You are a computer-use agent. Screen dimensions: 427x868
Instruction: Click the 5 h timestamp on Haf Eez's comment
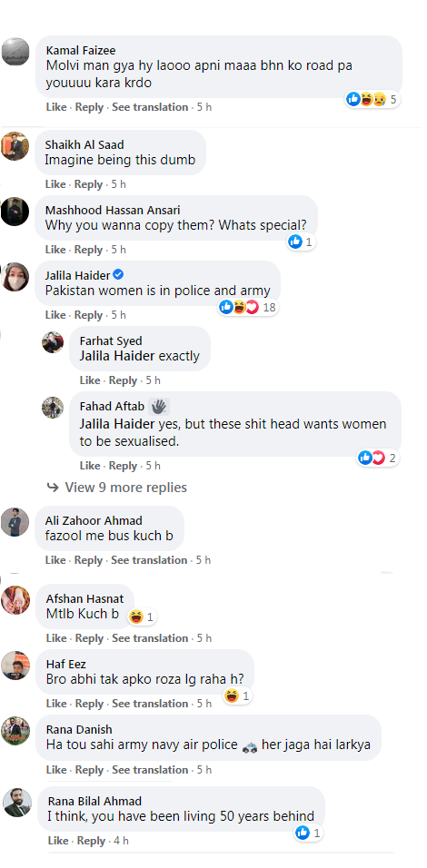tap(204, 704)
